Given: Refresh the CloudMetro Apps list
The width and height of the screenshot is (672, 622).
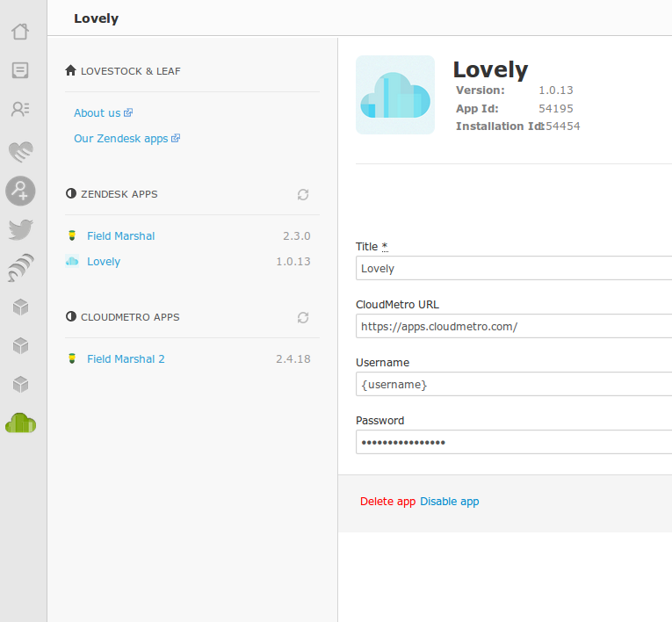Looking at the screenshot, I should click(303, 318).
